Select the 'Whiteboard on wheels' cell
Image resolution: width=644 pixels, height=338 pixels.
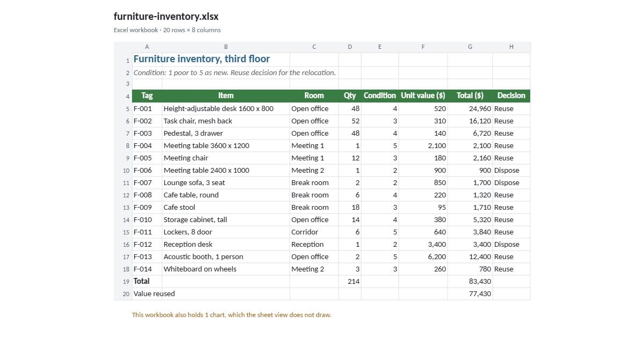pos(226,269)
